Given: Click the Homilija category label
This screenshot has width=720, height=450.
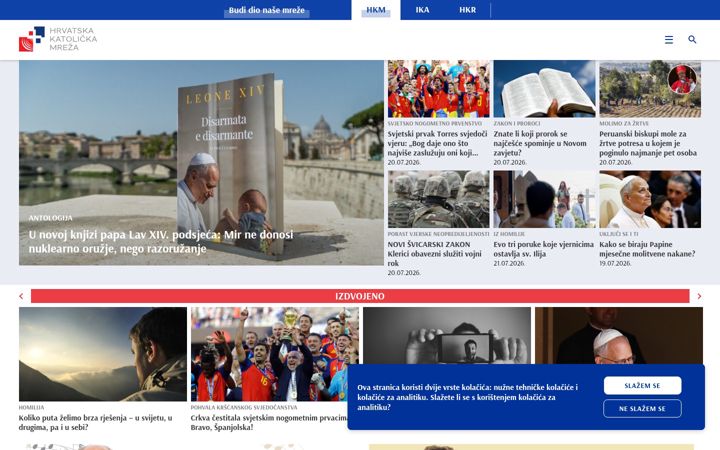Looking at the screenshot, I should [x=32, y=407].
